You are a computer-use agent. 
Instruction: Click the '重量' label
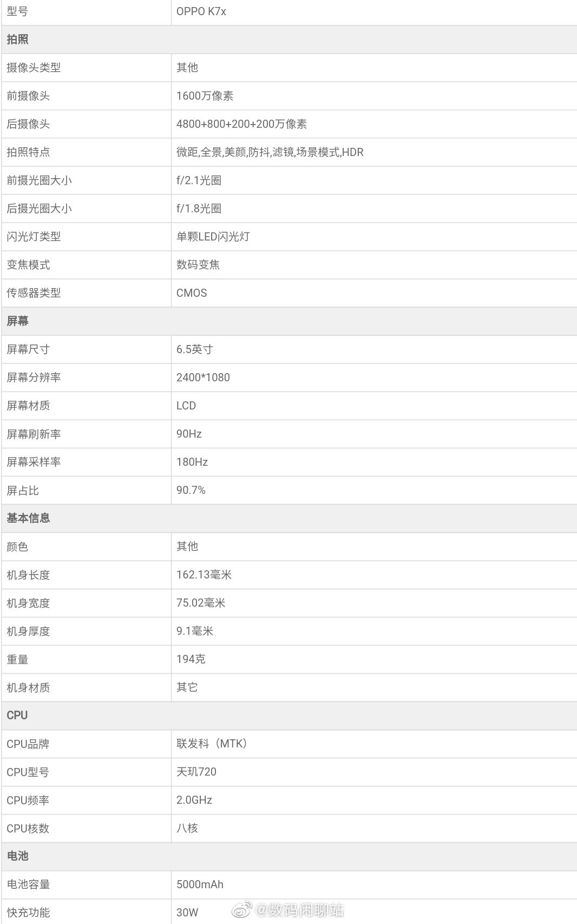click(17, 659)
